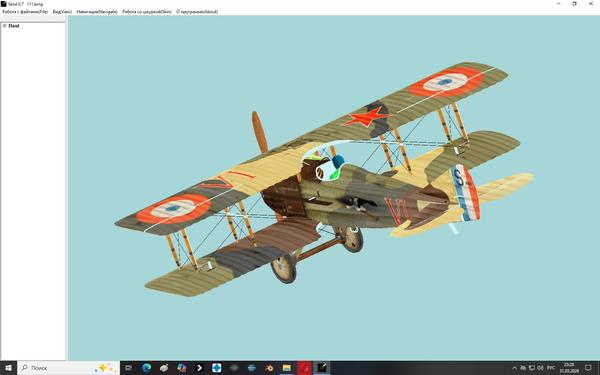Image resolution: width=600 pixels, height=375 pixels.
Task: Switch the РУС keyboard language indicator
Action: click(551, 368)
